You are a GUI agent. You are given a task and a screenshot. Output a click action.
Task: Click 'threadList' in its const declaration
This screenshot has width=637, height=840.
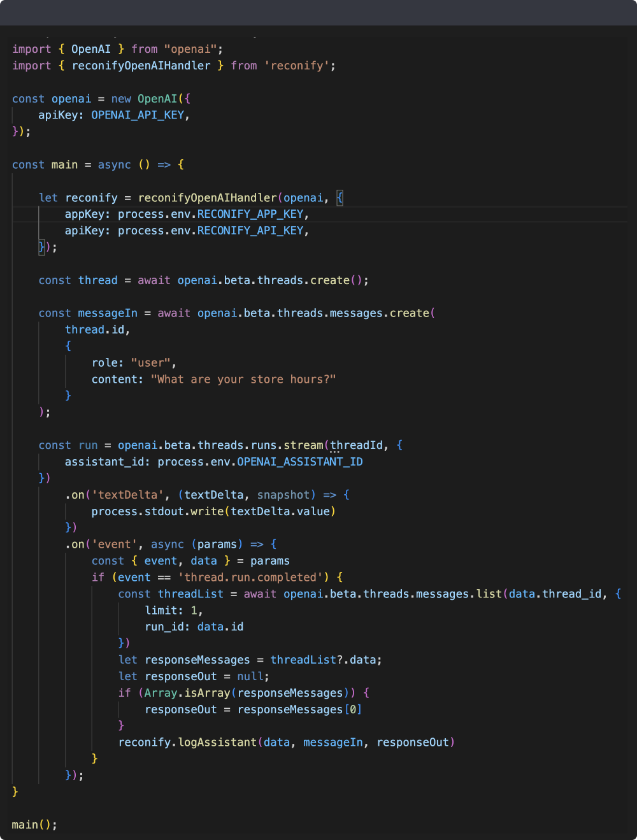190,594
